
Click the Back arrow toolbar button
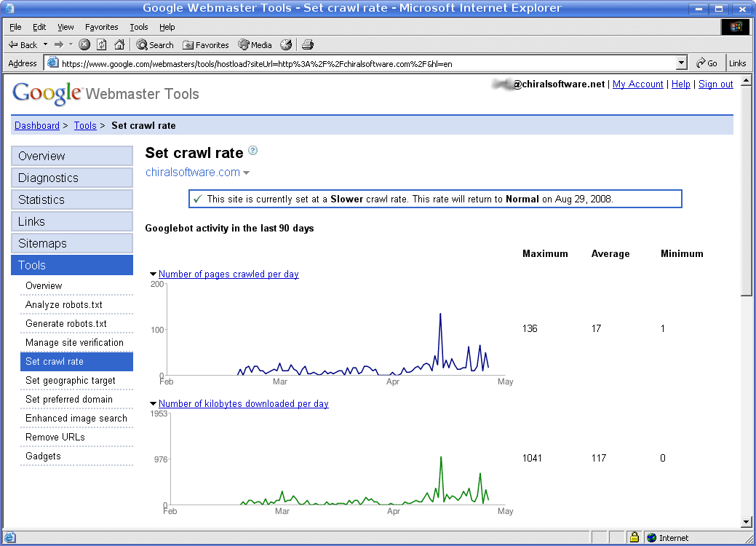23,45
